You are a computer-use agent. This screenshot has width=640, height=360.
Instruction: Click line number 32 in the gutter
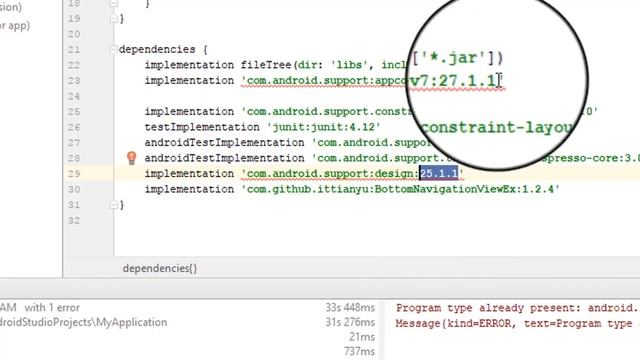74,220
